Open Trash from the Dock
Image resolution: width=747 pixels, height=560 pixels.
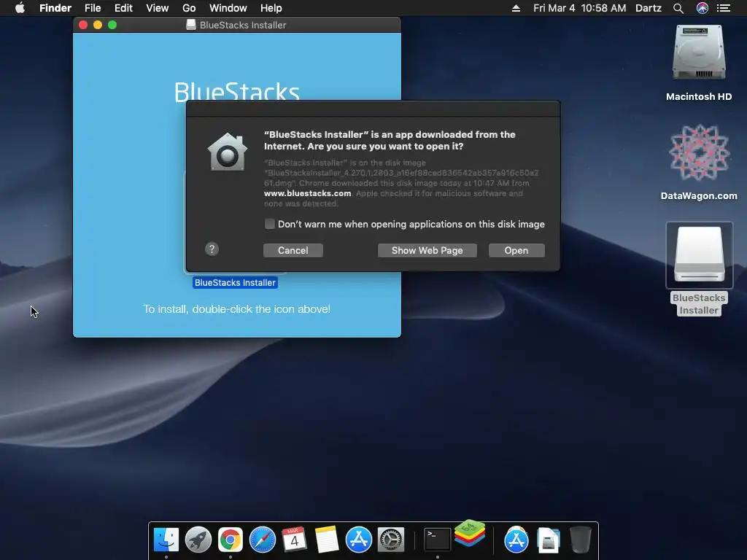pos(580,540)
